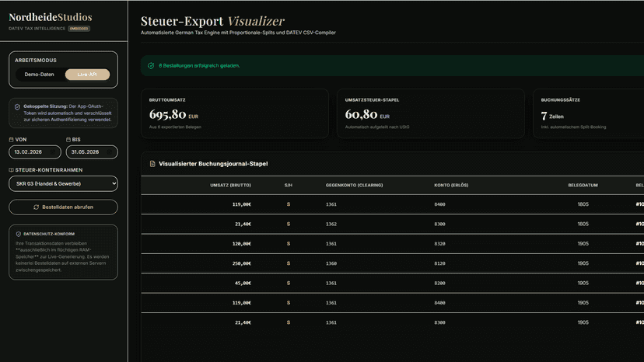The image size is (644, 362).
Task: Click Konto 8200 cell
Action: [x=439, y=284]
